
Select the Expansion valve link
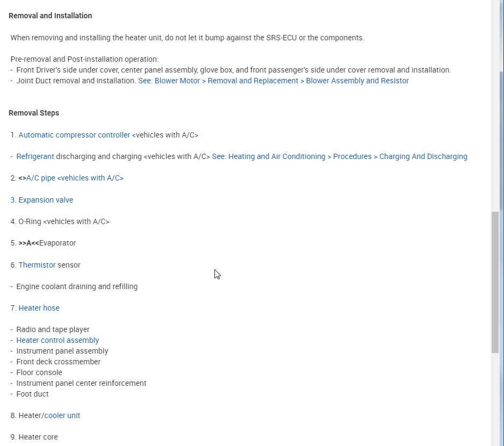coord(42,200)
